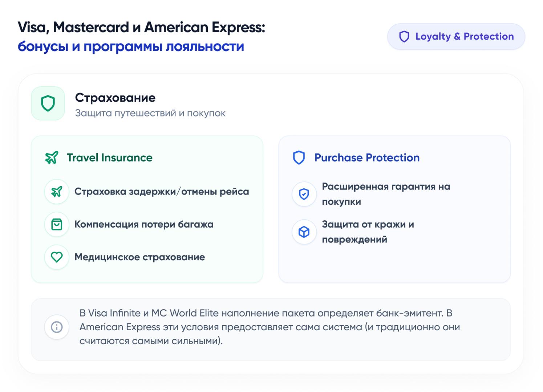Select the Расширенная гарантия на покупки item

(386, 194)
